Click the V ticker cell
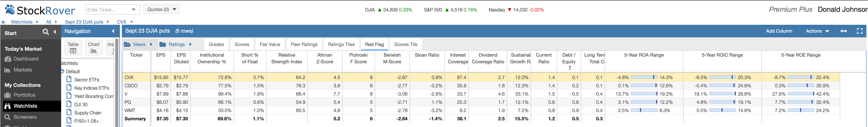Viewport: 868px width, 127px height. tap(136, 94)
